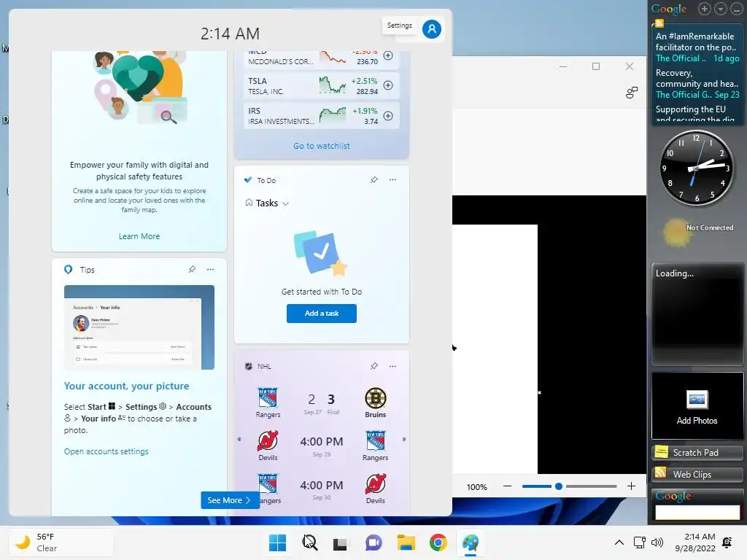Click Add Photos gadget
This screenshot has height=560, width=747.
click(697, 405)
